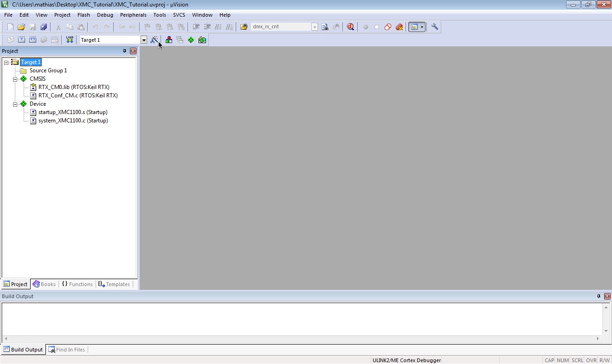Click the Redo arrow icon
This screenshot has width=612, height=364.
(x=107, y=27)
